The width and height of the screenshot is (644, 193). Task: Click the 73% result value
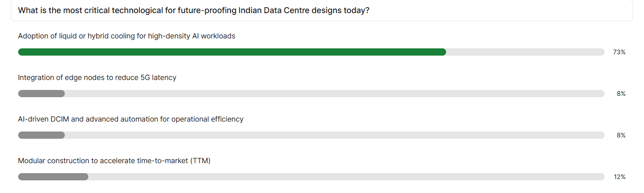(x=619, y=52)
